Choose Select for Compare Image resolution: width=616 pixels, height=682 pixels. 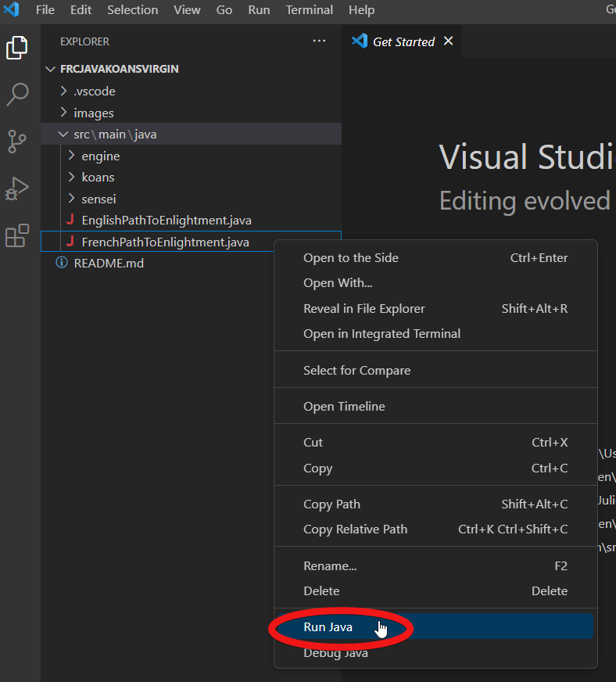tap(435, 371)
